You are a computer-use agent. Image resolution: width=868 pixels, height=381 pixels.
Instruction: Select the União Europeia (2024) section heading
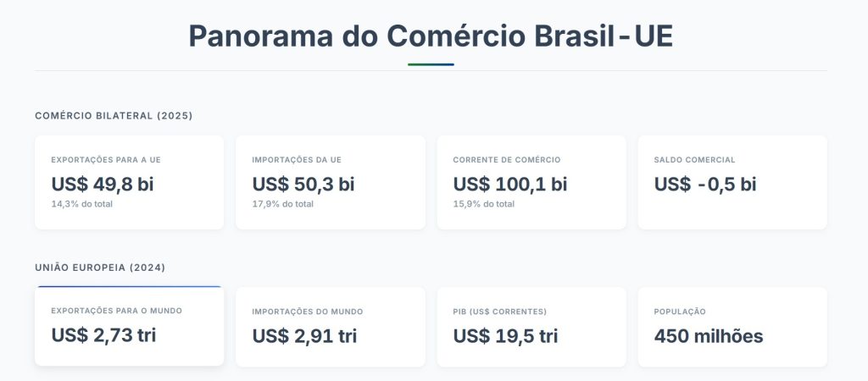[x=100, y=268]
